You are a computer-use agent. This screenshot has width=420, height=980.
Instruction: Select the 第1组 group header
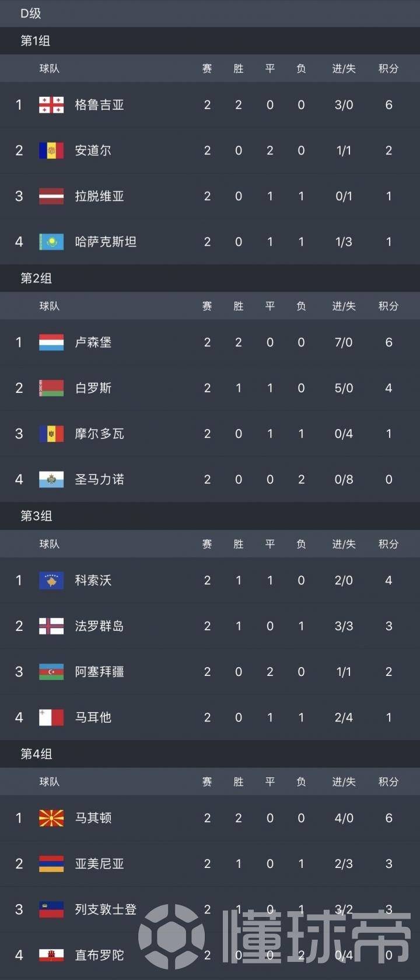coord(36,41)
